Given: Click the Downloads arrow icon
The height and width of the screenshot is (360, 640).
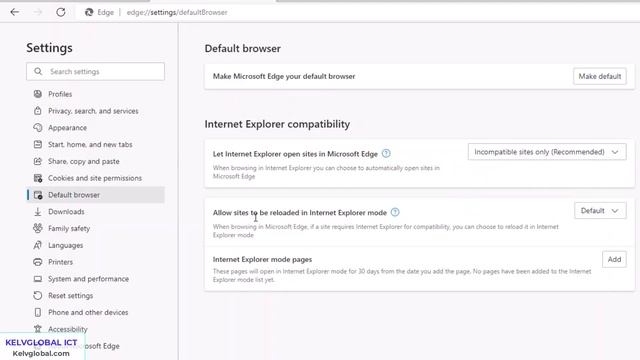Looking at the screenshot, I should 38,212.
